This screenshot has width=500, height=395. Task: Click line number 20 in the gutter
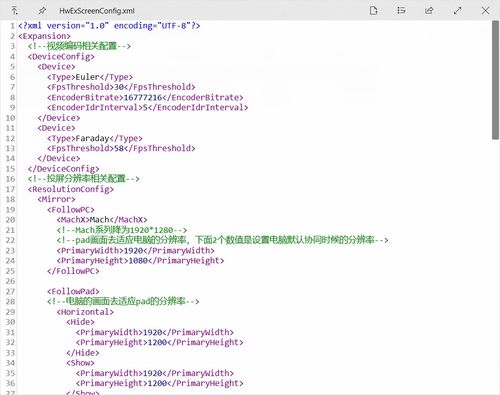tap(10, 220)
